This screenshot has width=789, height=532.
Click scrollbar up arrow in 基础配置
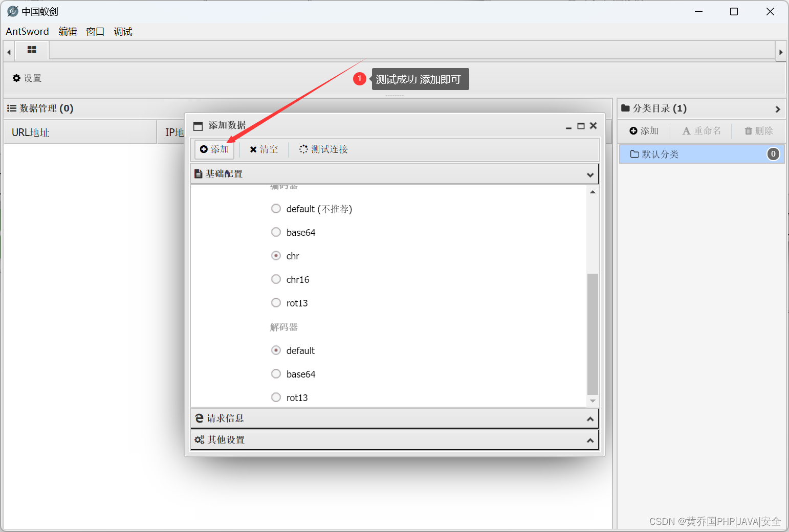pos(593,192)
